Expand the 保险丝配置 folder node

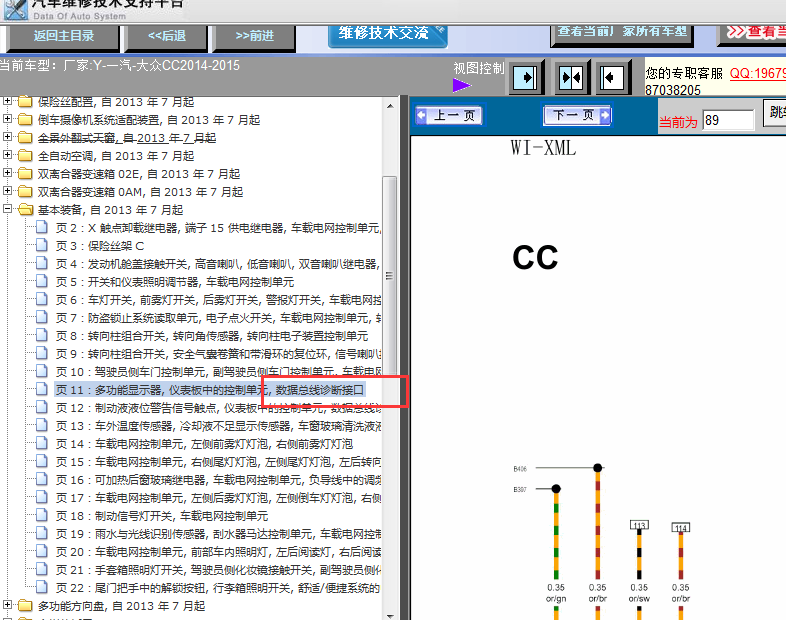point(7,101)
